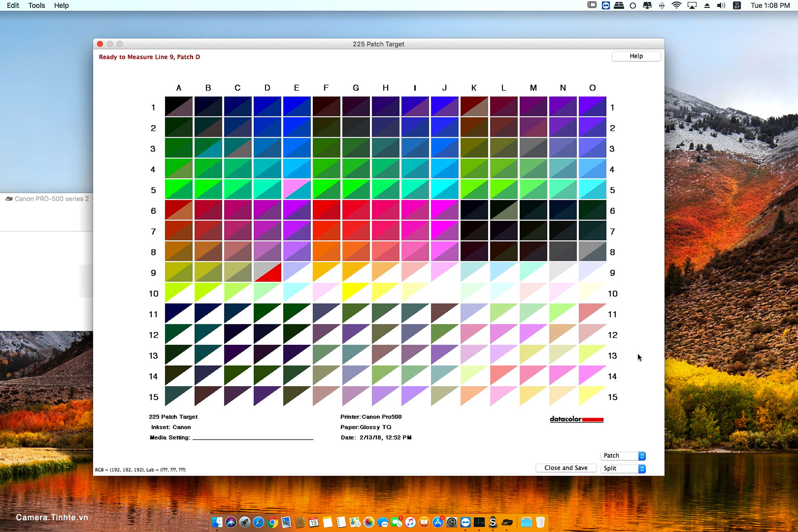Open Calendar icon showing 13

point(314,522)
